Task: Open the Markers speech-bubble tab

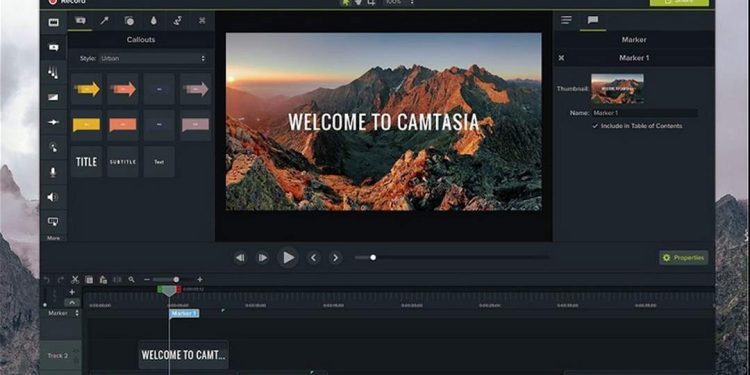Action: click(x=593, y=20)
